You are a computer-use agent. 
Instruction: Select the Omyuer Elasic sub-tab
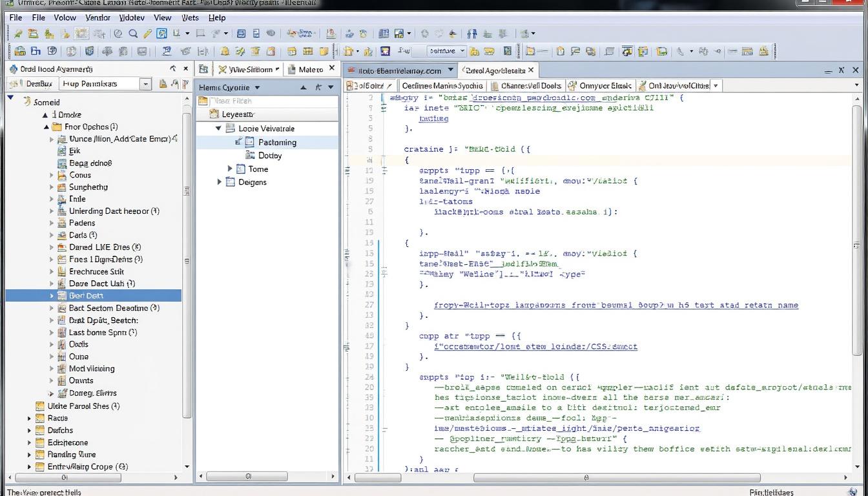coord(601,85)
